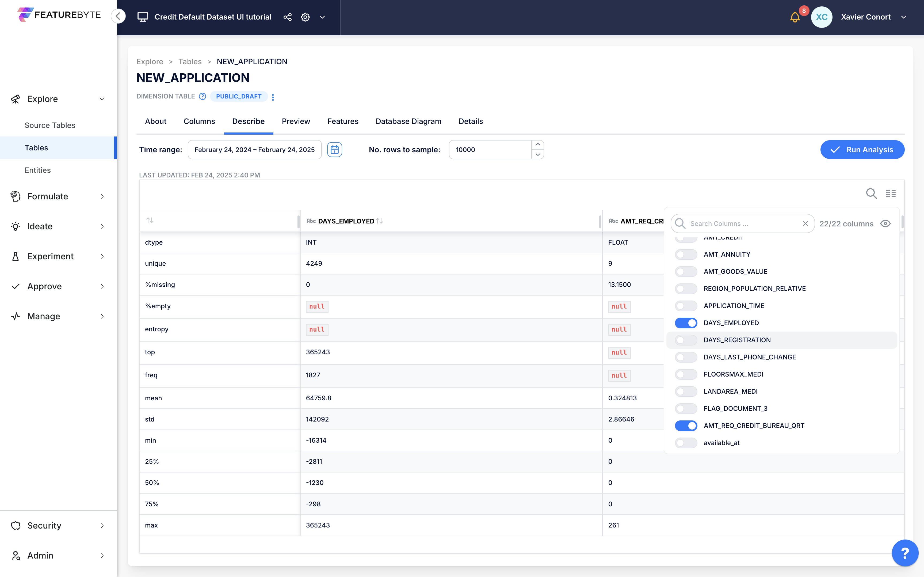
Task: Enable the FLAG_DOCUMENT_3 column toggle
Action: click(686, 409)
